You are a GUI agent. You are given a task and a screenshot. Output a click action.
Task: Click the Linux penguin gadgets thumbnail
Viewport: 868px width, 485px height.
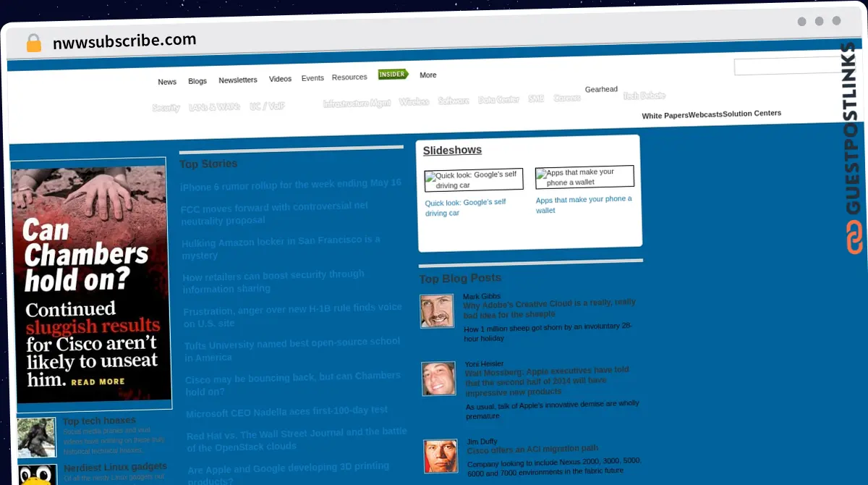click(38, 474)
